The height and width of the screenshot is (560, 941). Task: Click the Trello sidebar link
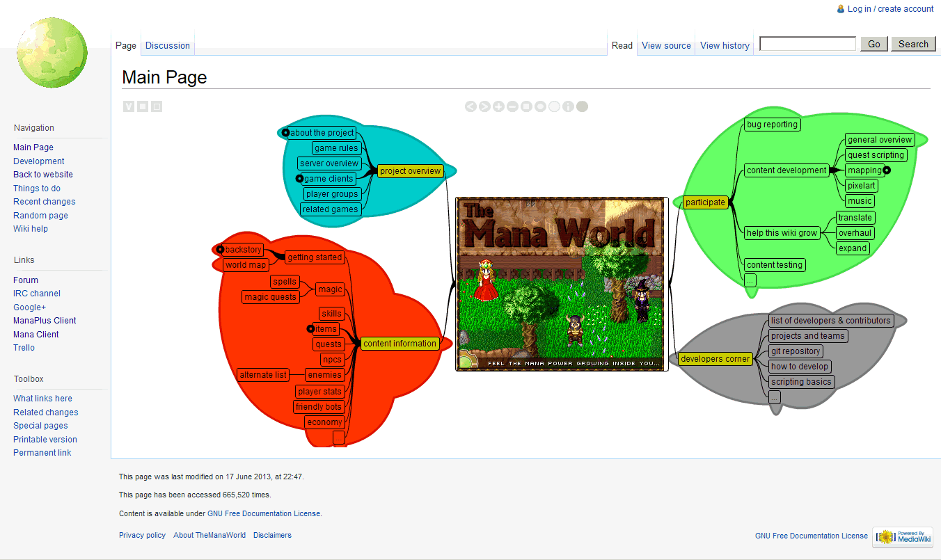point(24,348)
